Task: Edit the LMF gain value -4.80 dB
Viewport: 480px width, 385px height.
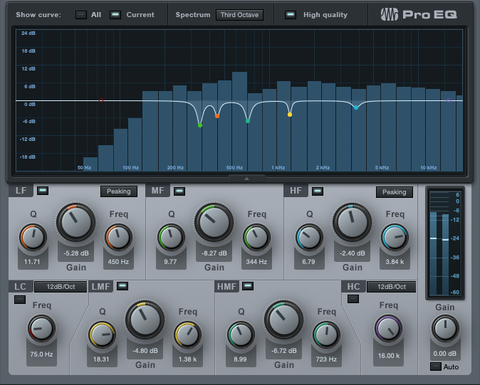Action: 145,351
